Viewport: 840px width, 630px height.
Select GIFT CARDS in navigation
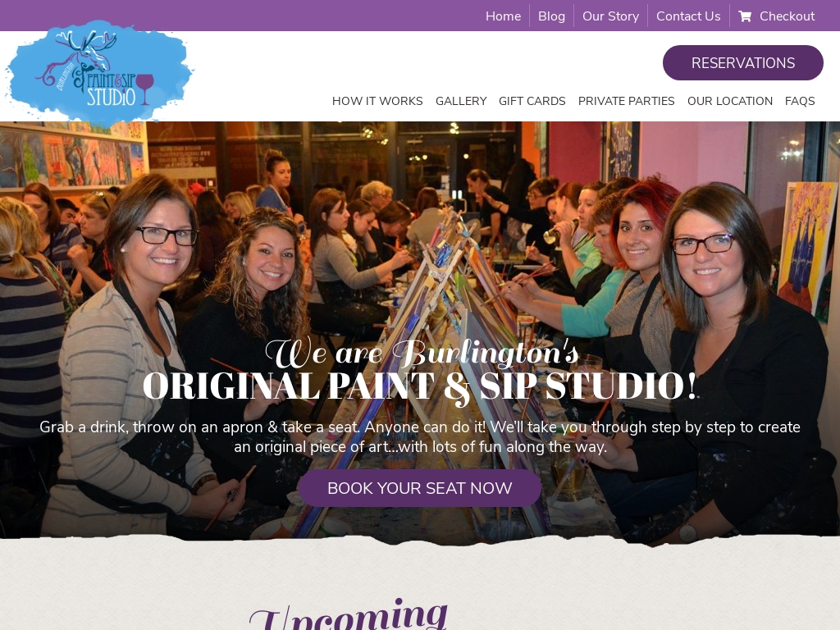click(532, 101)
